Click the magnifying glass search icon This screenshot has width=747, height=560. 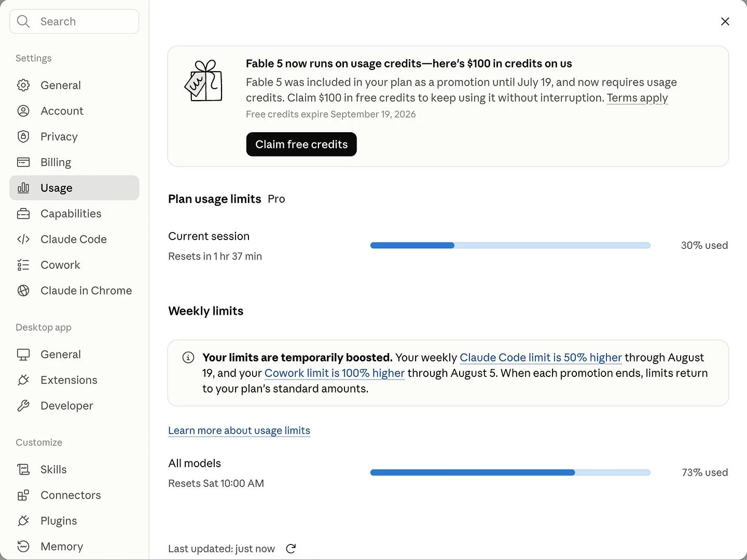click(x=23, y=21)
